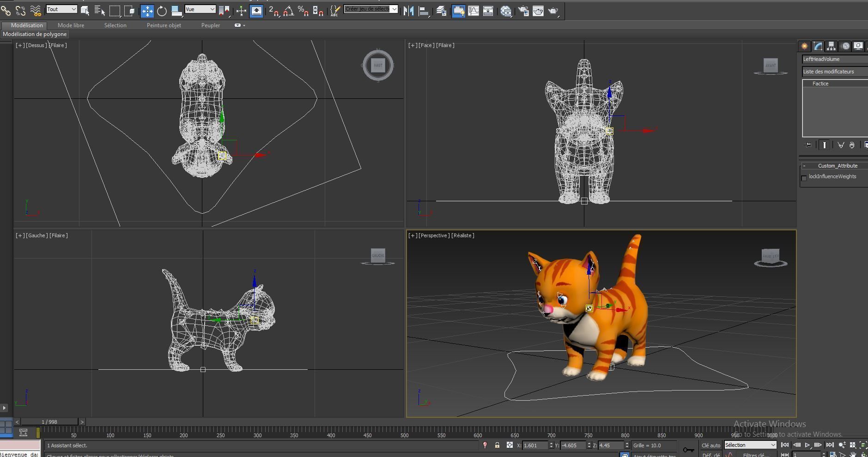
Task: Click the 'Filtres clé' button
Action: coord(755,455)
